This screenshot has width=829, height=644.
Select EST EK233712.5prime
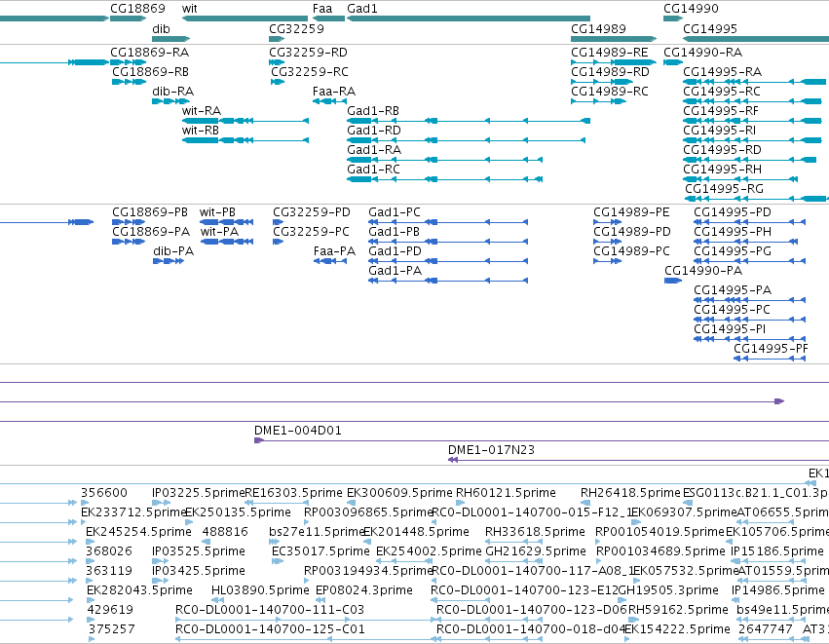[x=133, y=512]
